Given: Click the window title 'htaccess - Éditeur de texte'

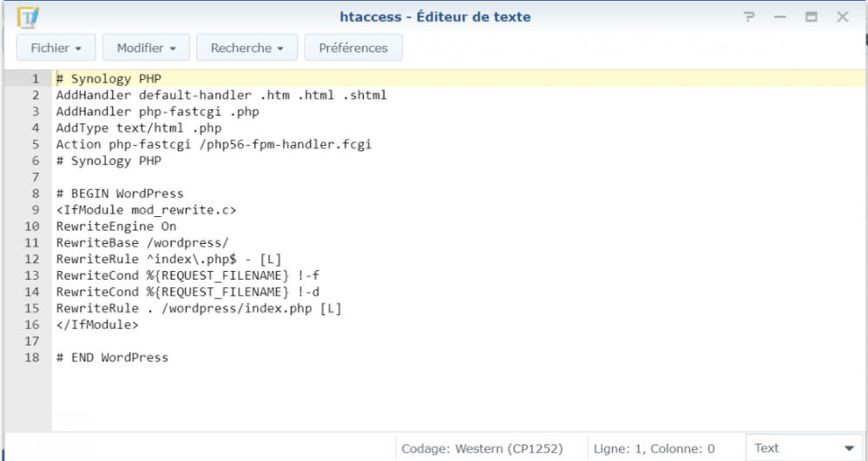Looking at the screenshot, I should pyautogui.click(x=435, y=16).
